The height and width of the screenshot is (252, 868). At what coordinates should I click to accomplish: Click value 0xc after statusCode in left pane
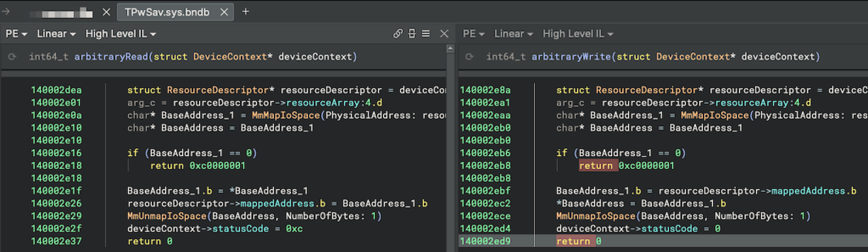point(294,229)
